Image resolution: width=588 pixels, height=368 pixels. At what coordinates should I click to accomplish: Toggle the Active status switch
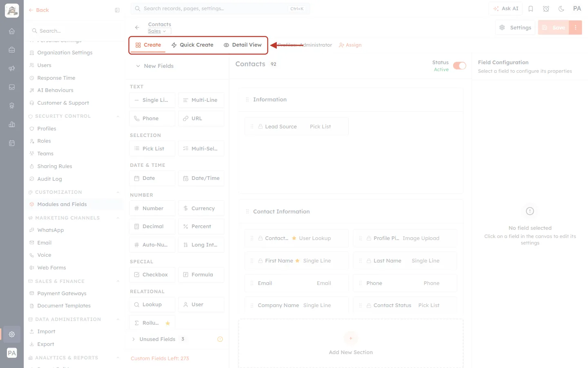click(459, 66)
